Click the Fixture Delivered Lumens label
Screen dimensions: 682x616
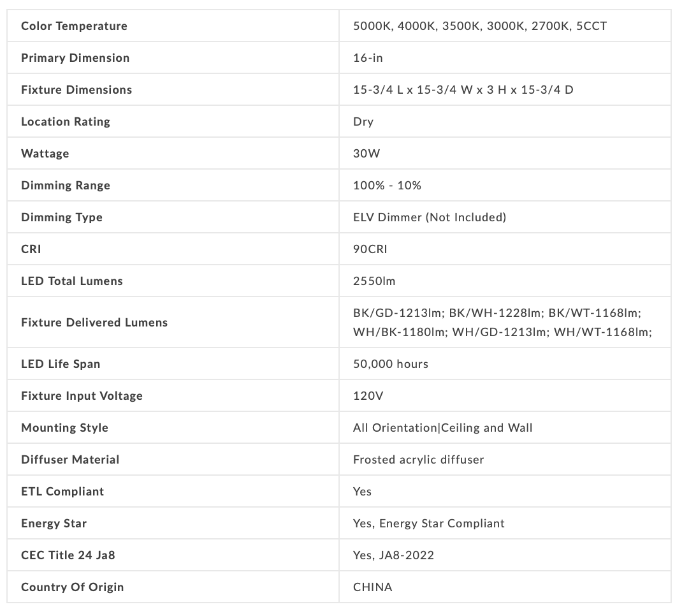coord(94,323)
